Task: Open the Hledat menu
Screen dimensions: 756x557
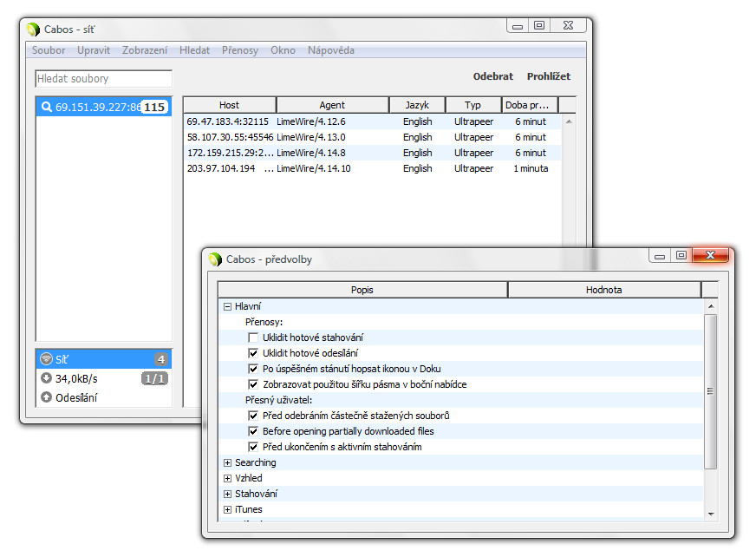Action: 194,50
